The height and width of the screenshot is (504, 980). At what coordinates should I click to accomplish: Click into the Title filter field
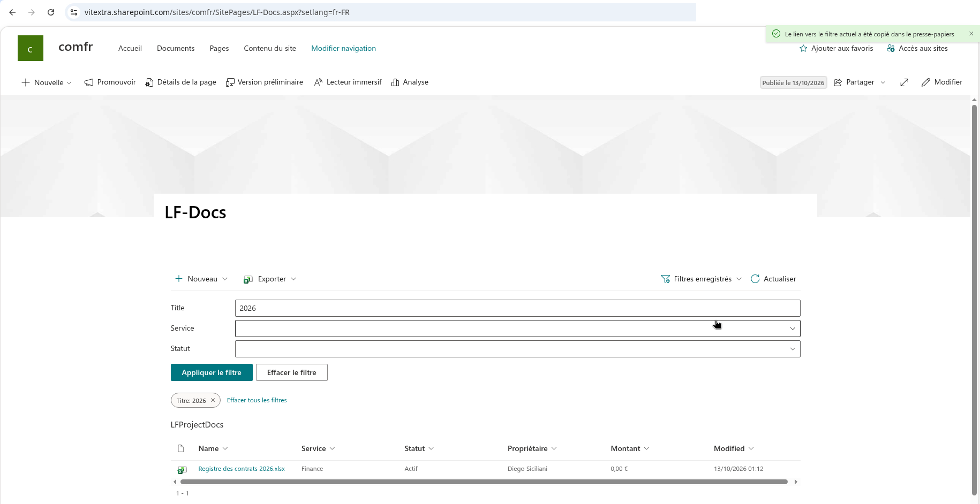click(517, 308)
